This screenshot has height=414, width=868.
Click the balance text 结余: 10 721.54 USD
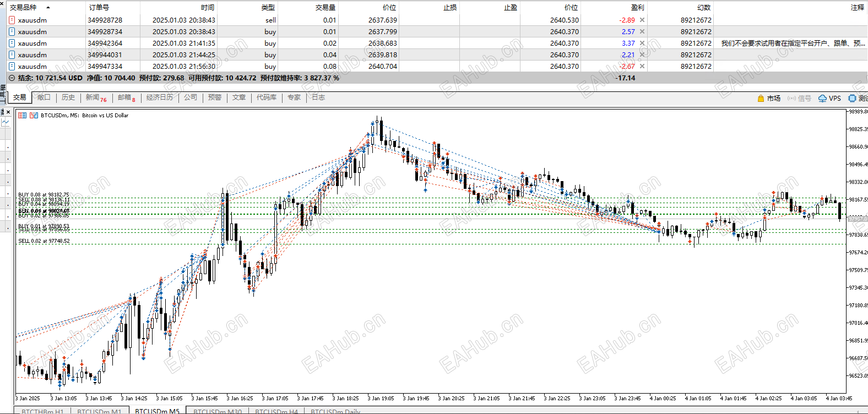50,78
